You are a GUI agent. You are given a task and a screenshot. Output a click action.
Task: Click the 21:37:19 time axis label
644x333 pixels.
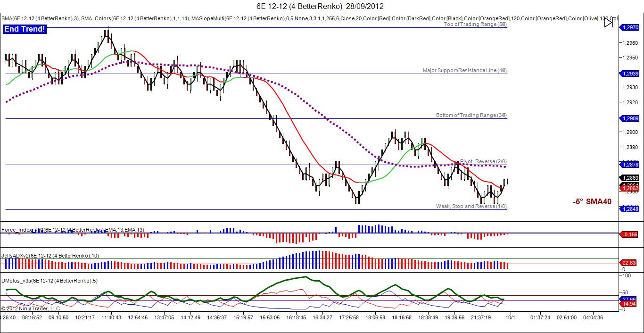point(481,317)
